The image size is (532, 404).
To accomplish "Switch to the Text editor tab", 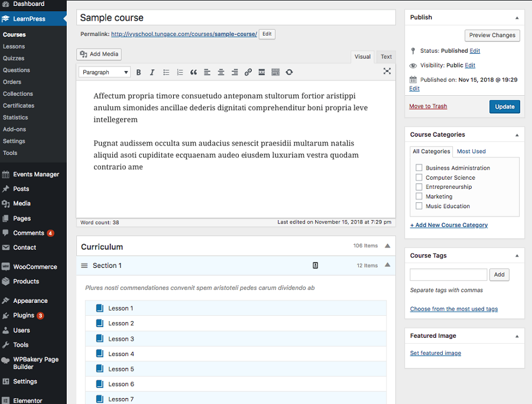I will (x=386, y=57).
